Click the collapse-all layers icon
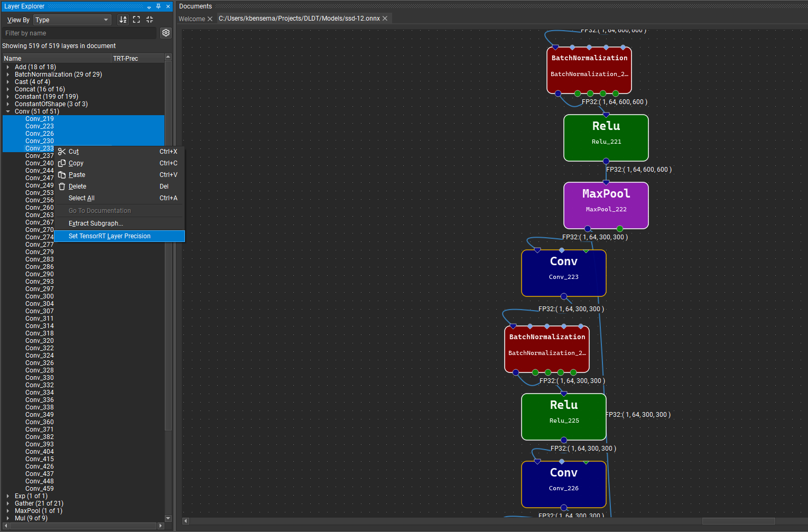808x532 pixels. [149, 19]
